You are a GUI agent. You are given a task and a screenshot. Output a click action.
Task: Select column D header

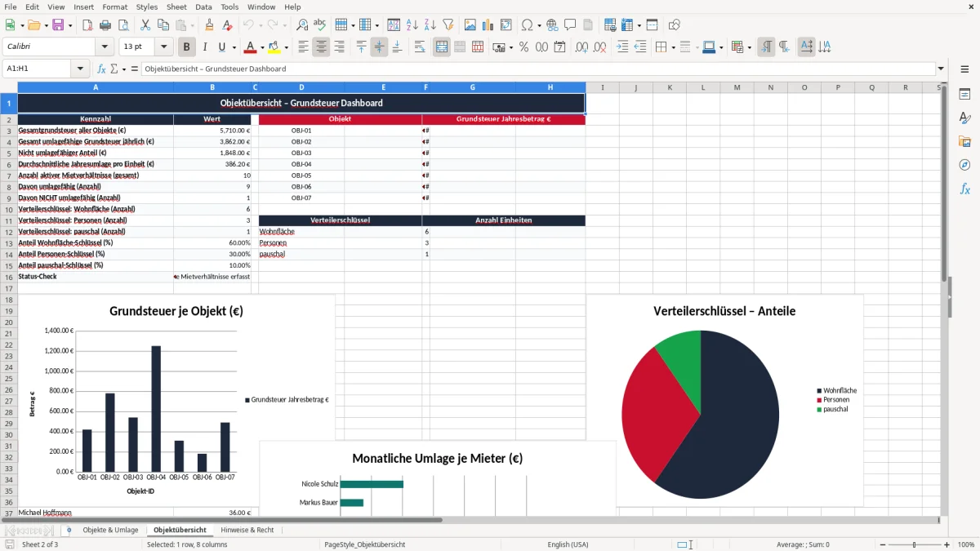pyautogui.click(x=301, y=87)
